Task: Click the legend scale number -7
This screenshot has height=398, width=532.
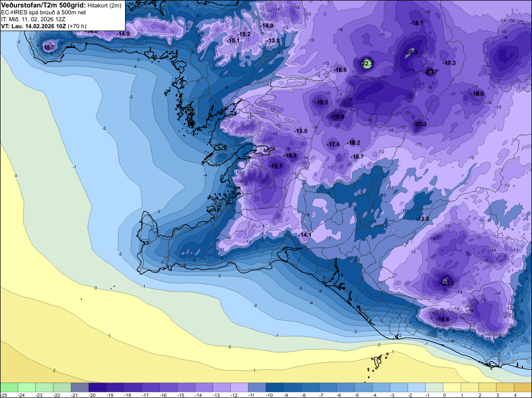Action: click(322, 395)
